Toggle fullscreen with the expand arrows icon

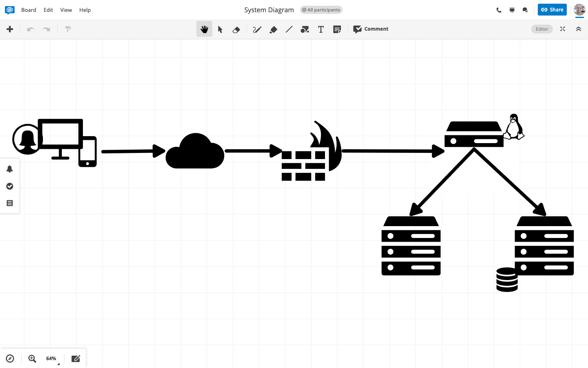pos(563,29)
